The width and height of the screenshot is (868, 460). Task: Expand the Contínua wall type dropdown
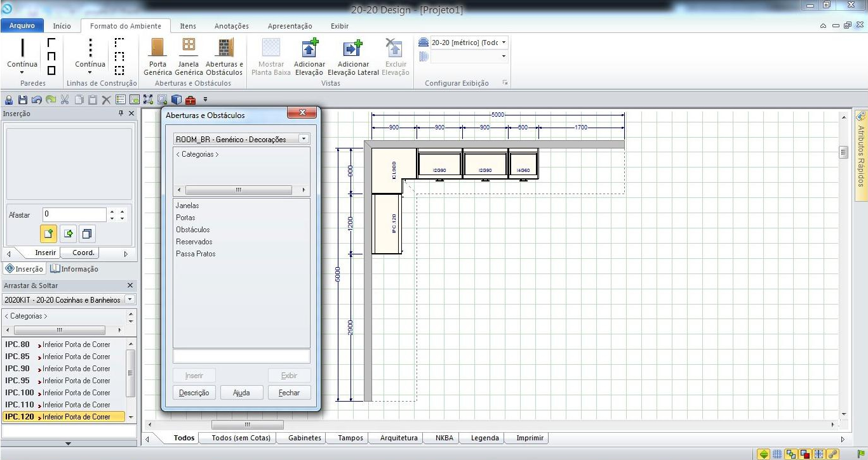coord(22,72)
